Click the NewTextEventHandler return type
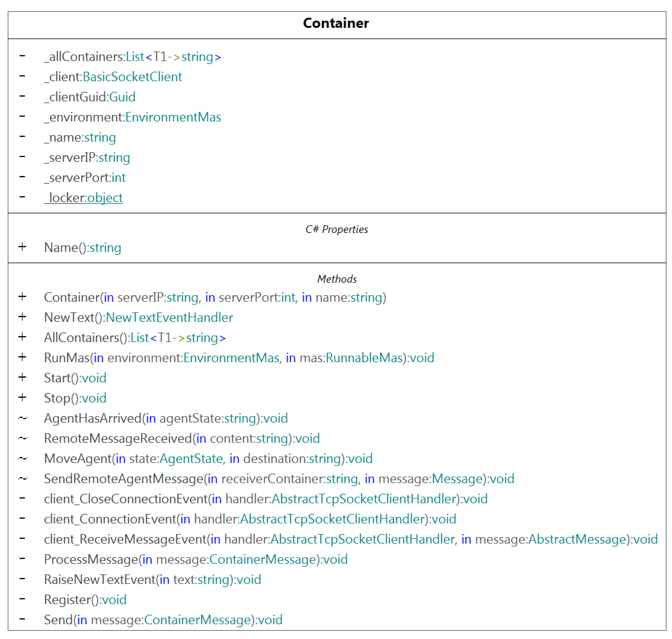Viewport: 672px width, 639px height. click(169, 318)
